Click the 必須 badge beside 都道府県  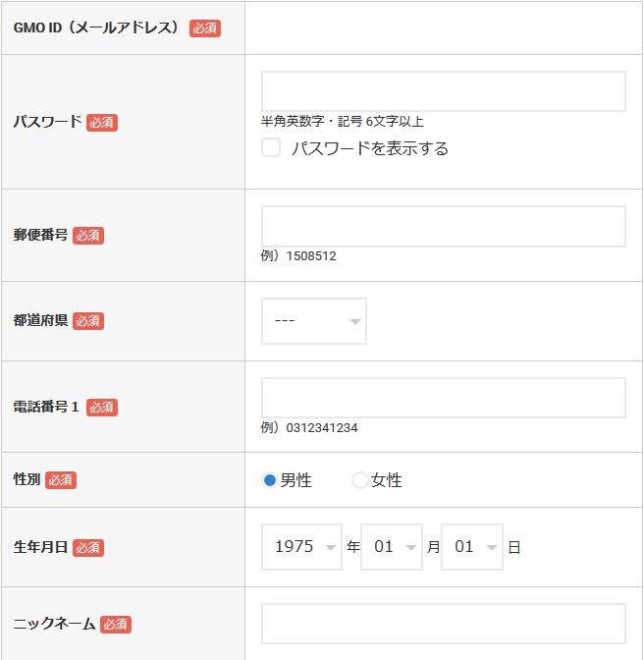pos(88,321)
